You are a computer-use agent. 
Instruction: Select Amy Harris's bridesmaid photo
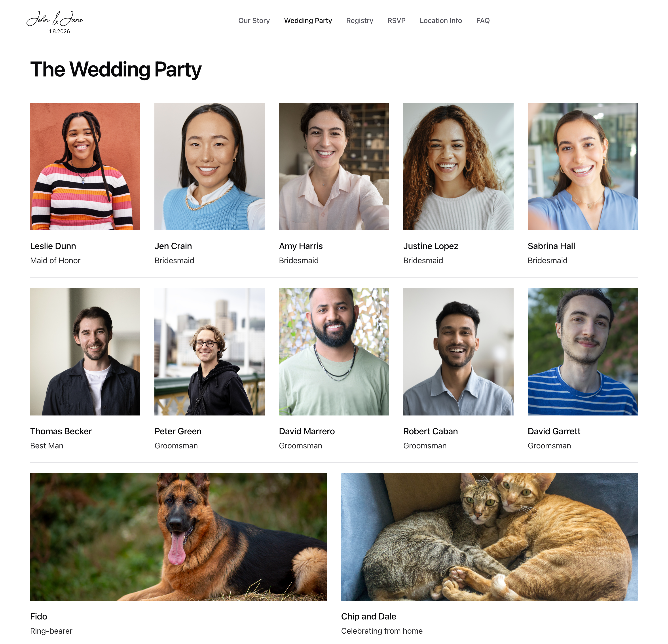334,166
